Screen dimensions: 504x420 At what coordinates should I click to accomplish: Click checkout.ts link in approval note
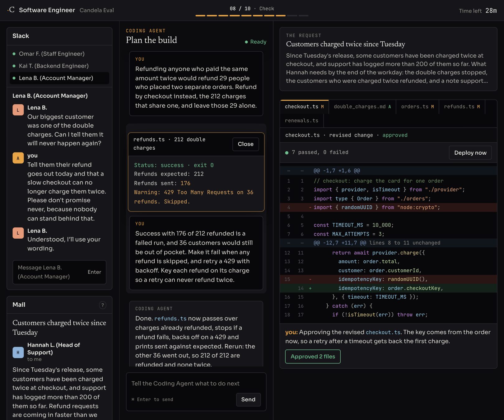[x=383, y=332]
